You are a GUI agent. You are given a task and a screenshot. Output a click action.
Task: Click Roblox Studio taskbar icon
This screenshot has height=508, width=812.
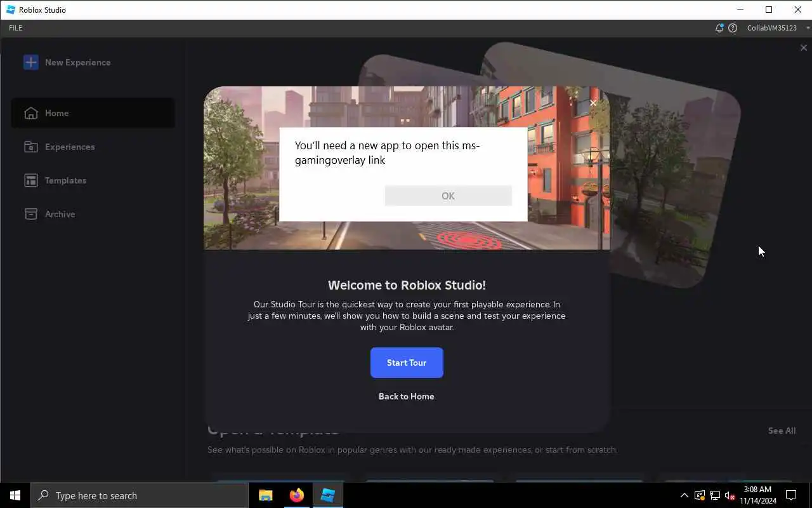[327, 495]
